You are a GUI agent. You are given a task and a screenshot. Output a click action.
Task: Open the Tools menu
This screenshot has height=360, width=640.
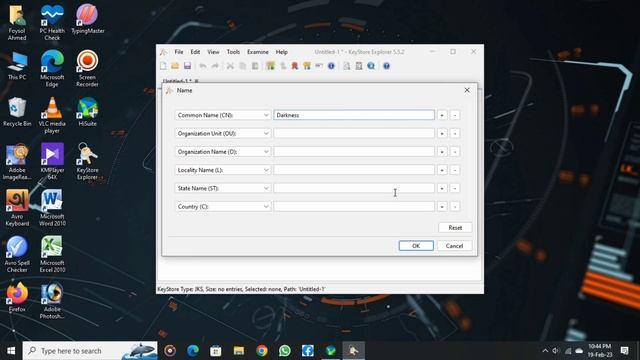click(x=233, y=52)
